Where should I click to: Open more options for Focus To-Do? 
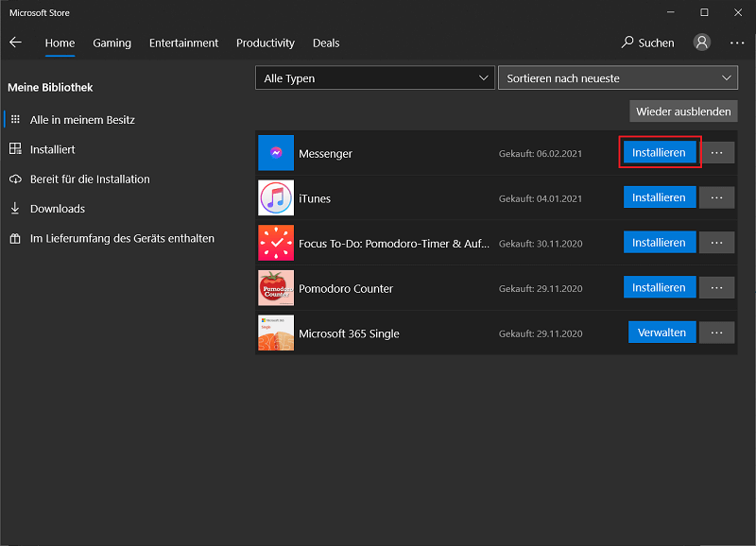(717, 243)
